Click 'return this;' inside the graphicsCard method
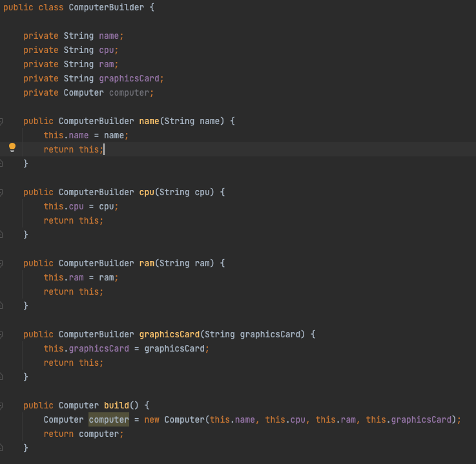The width and height of the screenshot is (476, 464). point(74,363)
